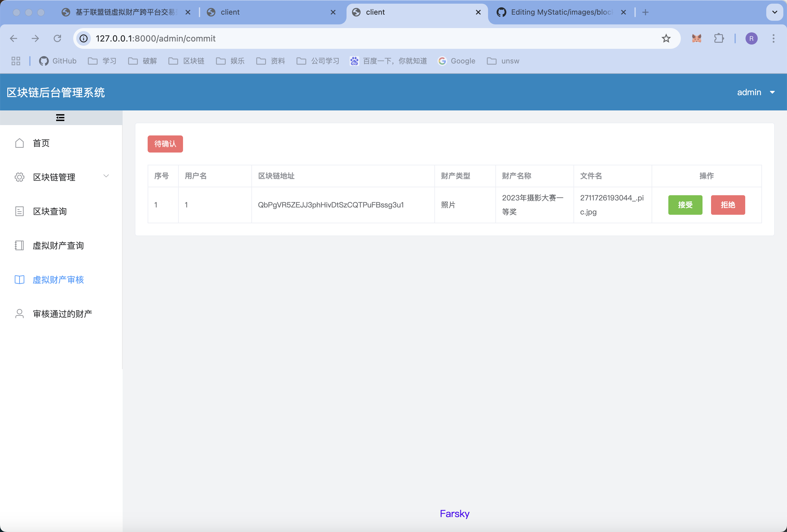
Task: Click the red 拒绝 button
Action: click(728, 205)
